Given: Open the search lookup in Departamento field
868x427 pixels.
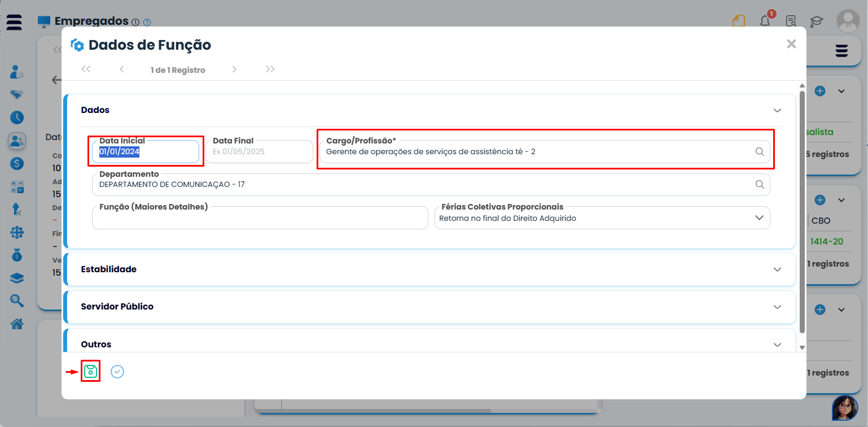Looking at the screenshot, I should [760, 184].
